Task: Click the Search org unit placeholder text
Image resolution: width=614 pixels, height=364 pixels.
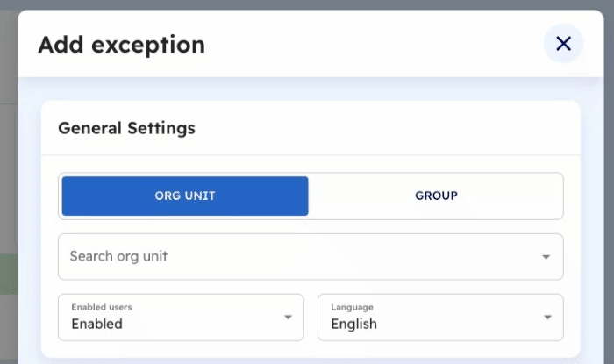Action: pos(118,256)
